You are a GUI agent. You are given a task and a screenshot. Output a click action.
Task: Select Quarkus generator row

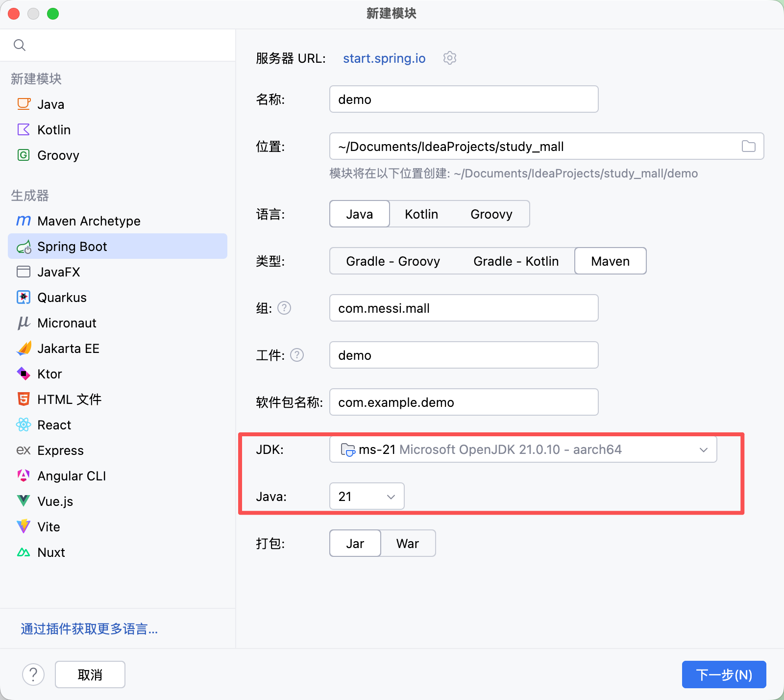click(118, 297)
